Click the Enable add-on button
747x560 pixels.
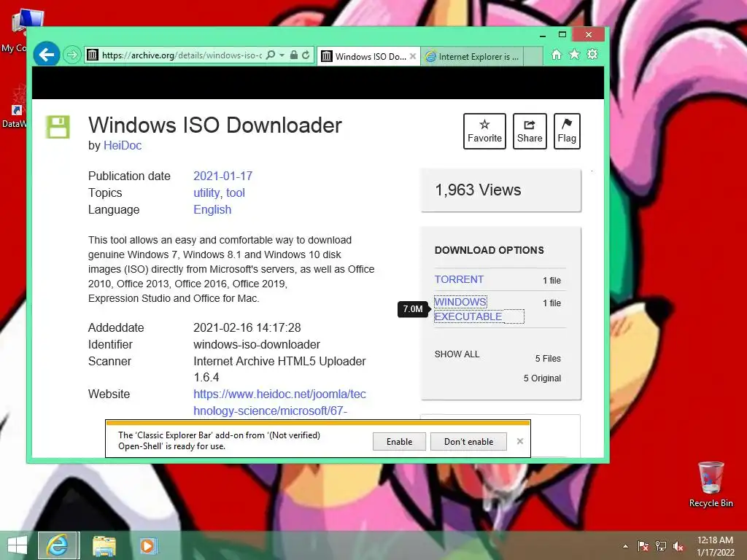pyautogui.click(x=399, y=441)
